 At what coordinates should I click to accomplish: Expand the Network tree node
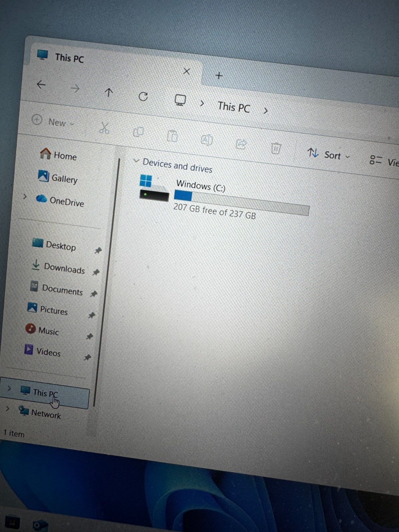click(x=8, y=408)
